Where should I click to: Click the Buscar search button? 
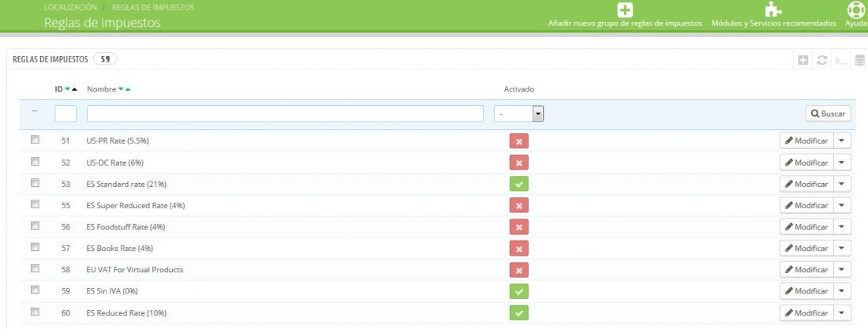pos(828,114)
